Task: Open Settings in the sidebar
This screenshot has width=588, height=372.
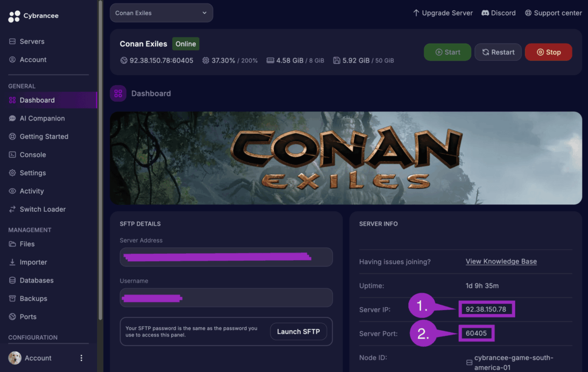Action: coord(33,173)
